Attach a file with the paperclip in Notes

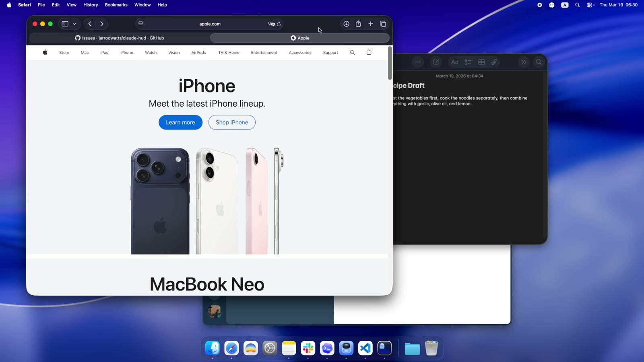pyautogui.click(x=494, y=62)
